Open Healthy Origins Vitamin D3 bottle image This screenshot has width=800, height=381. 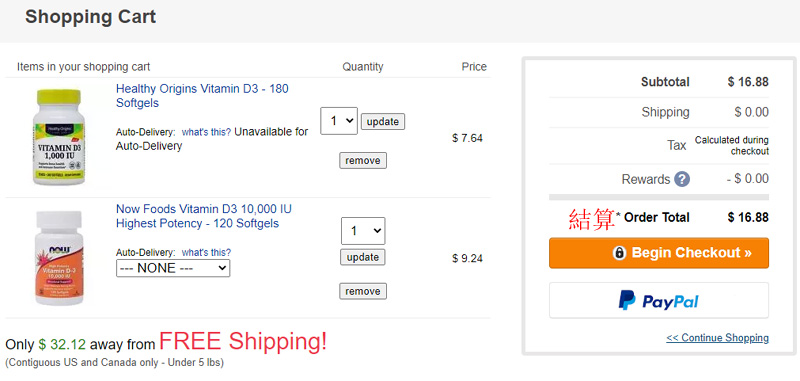[x=58, y=137]
